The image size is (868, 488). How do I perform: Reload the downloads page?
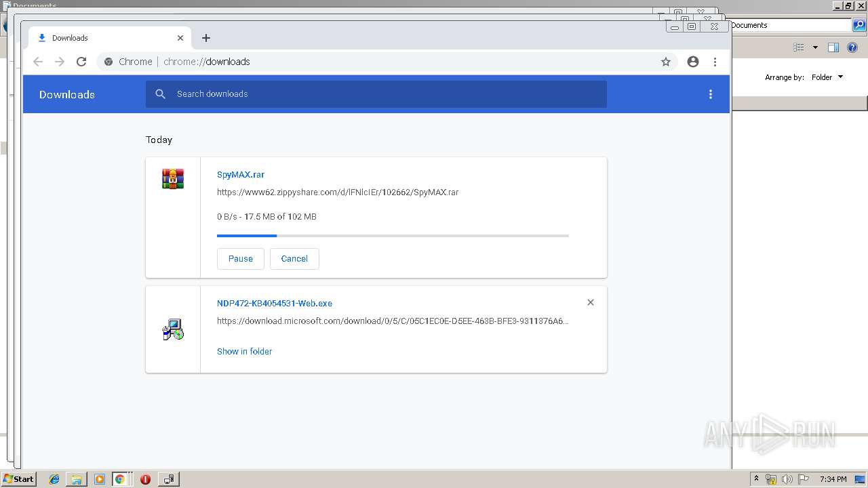81,62
